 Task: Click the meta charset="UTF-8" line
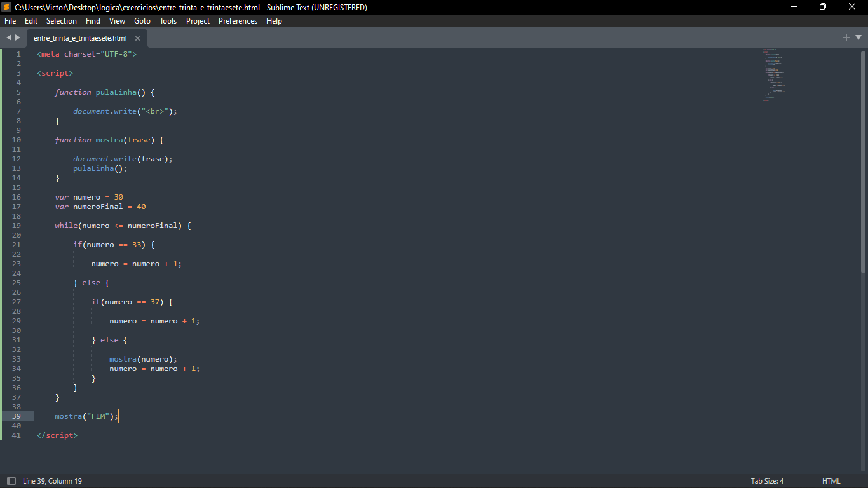coord(86,54)
